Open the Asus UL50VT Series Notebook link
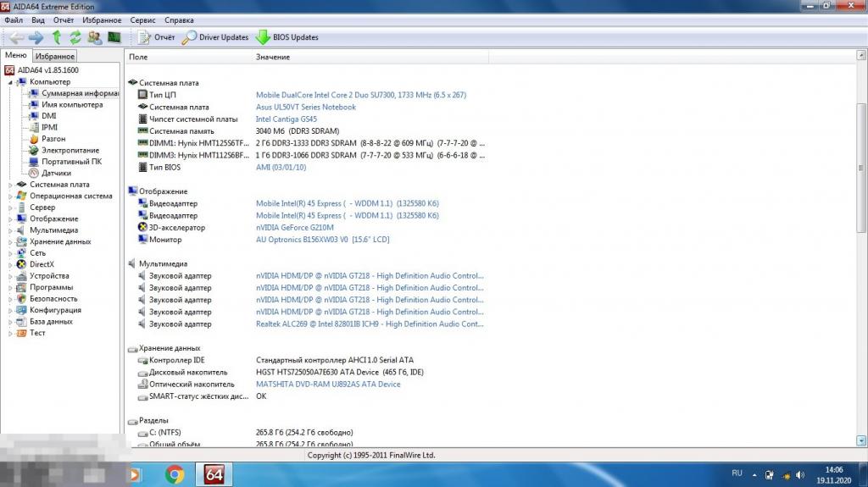The width and height of the screenshot is (868, 487). pos(305,108)
